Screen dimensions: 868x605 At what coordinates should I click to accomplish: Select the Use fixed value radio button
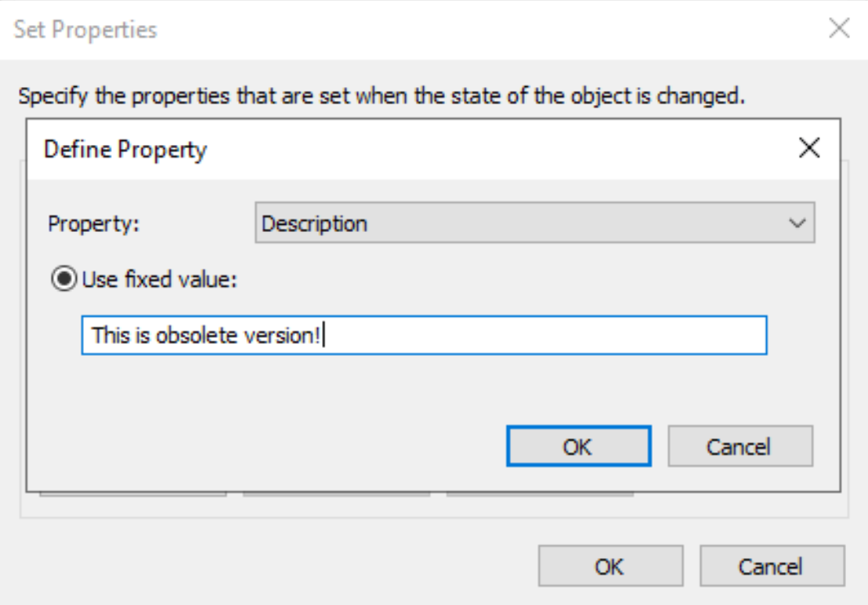coord(63,278)
